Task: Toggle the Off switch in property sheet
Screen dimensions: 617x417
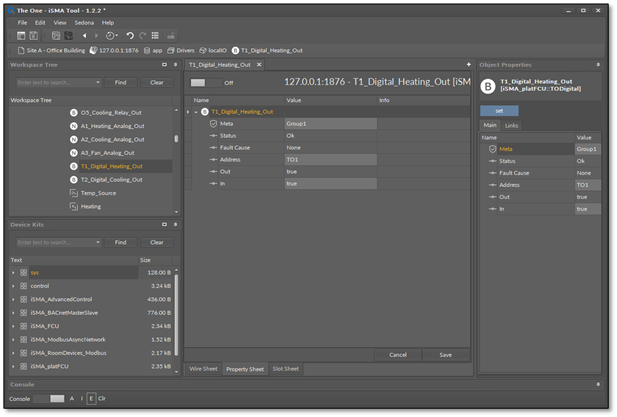Action: click(x=204, y=83)
